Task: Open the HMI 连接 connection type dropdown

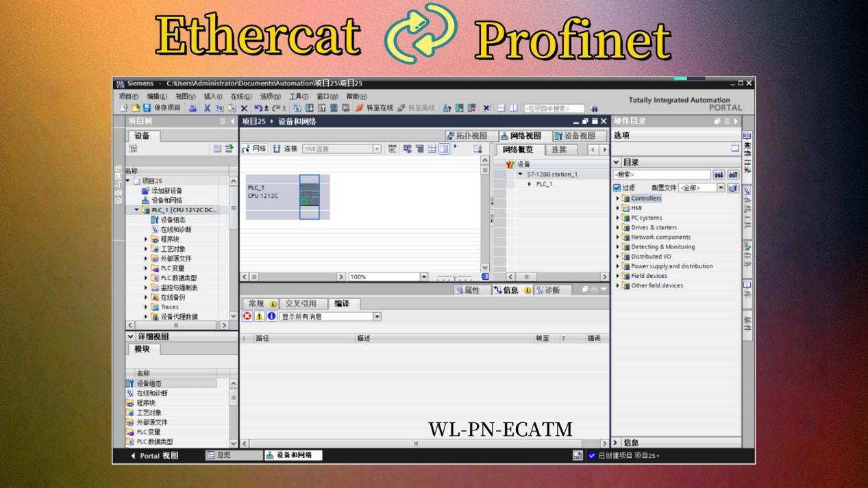Action: click(x=377, y=149)
